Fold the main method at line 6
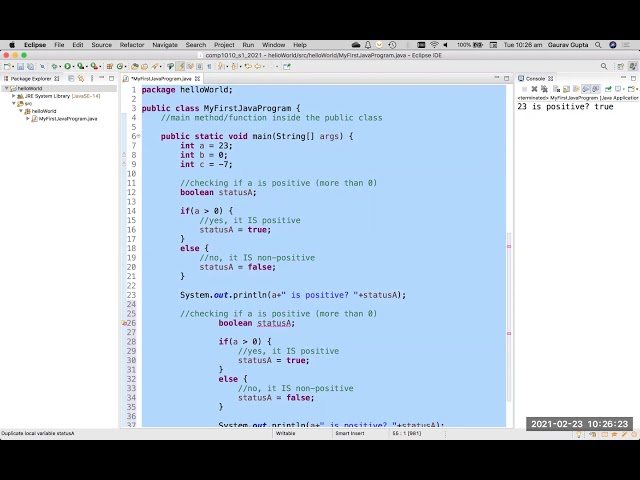 tap(139, 136)
